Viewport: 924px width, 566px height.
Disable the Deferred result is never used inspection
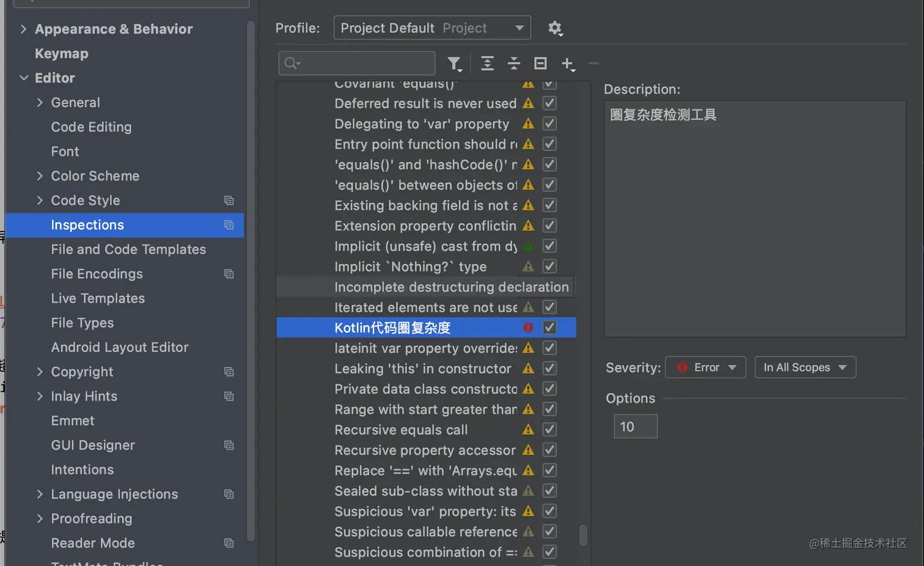click(x=549, y=103)
